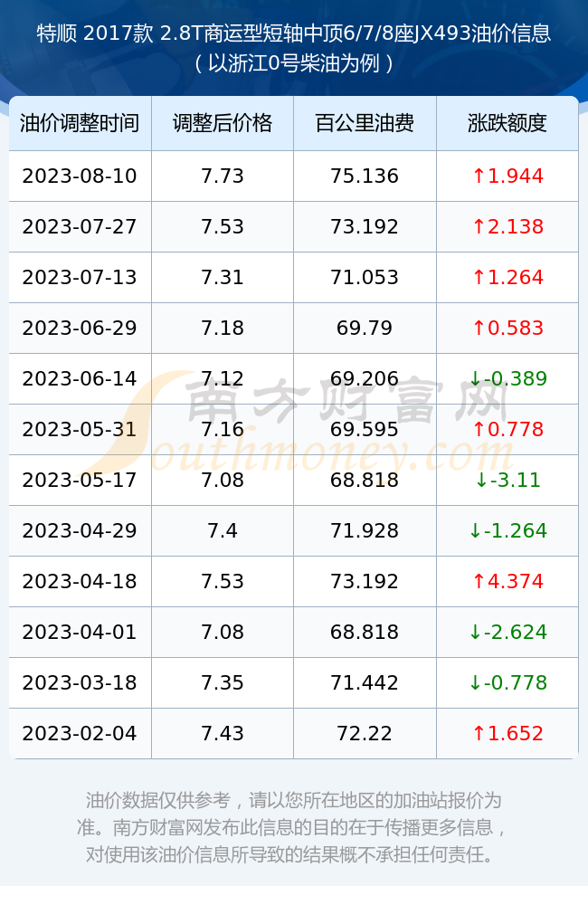Select the 2023-04-18 date cell
The height and width of the screenshot is (905, 588).
coord(81,581)
